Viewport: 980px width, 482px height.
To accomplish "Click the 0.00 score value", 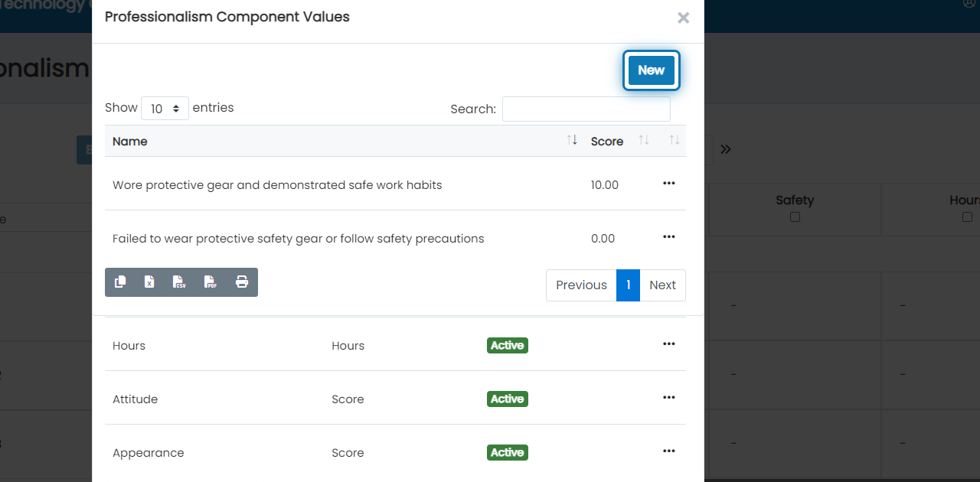I will [x=603, y=239].
